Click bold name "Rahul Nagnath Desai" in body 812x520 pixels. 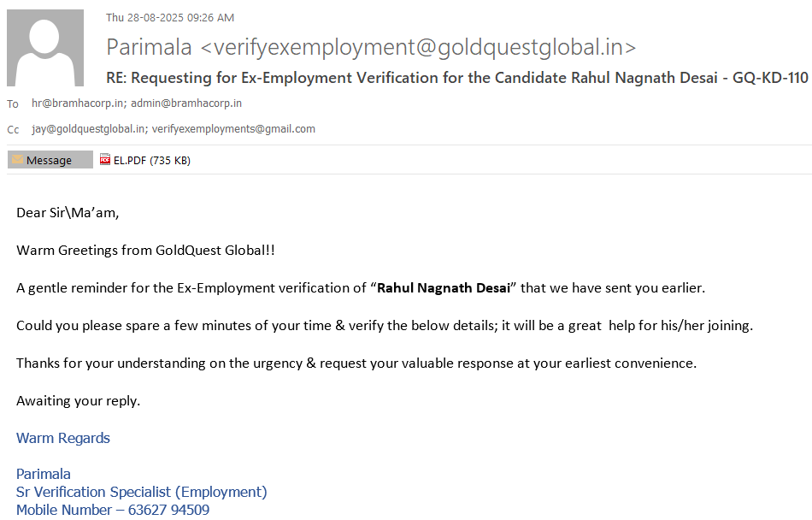coord(444,288)
